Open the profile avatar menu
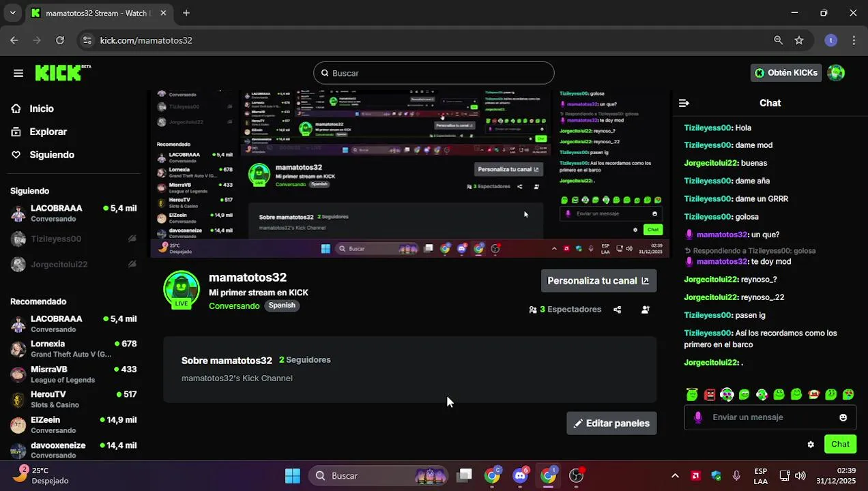Screen dimensions: 868x491 pos(836,72)
